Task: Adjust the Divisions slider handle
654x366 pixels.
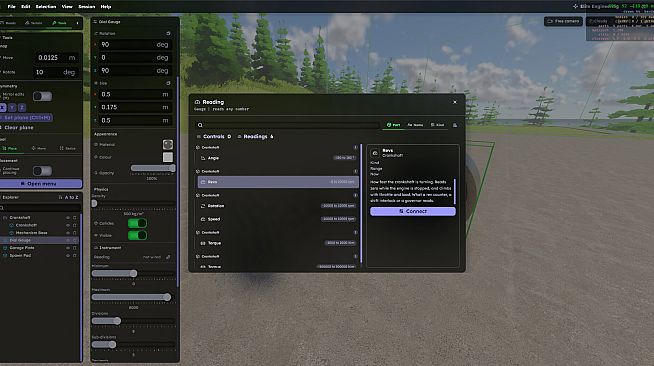Action: pos(117,321)
